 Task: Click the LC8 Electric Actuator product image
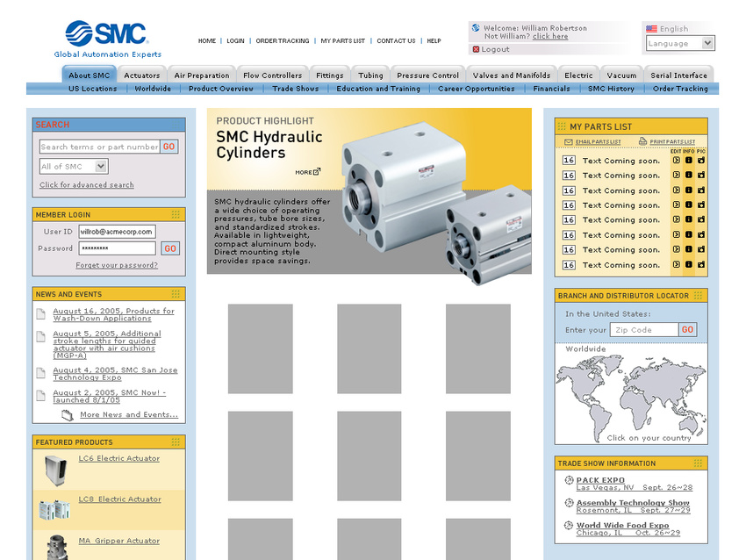[54, 510]
